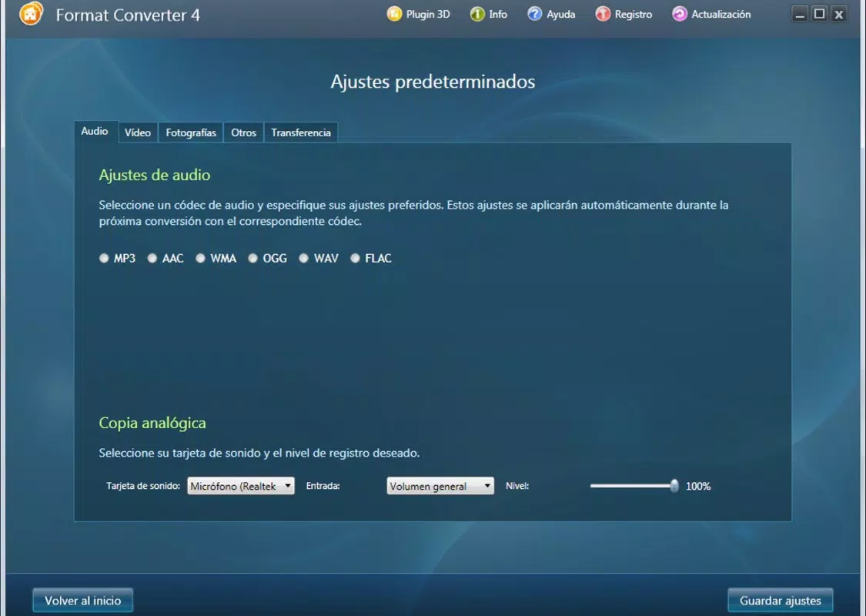Open the Registro label
Screen dimensions: 866x616
click(634, 15)
